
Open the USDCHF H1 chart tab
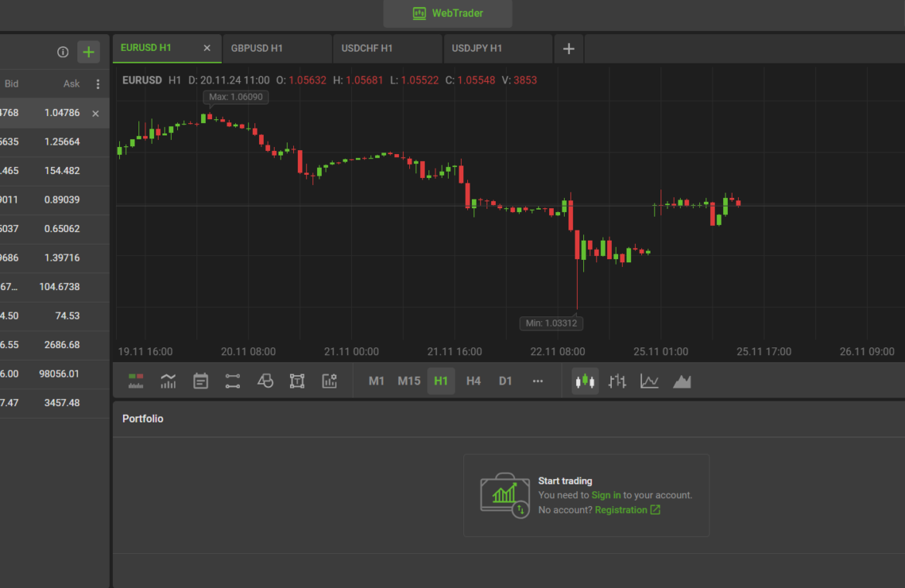click(388, 49)
